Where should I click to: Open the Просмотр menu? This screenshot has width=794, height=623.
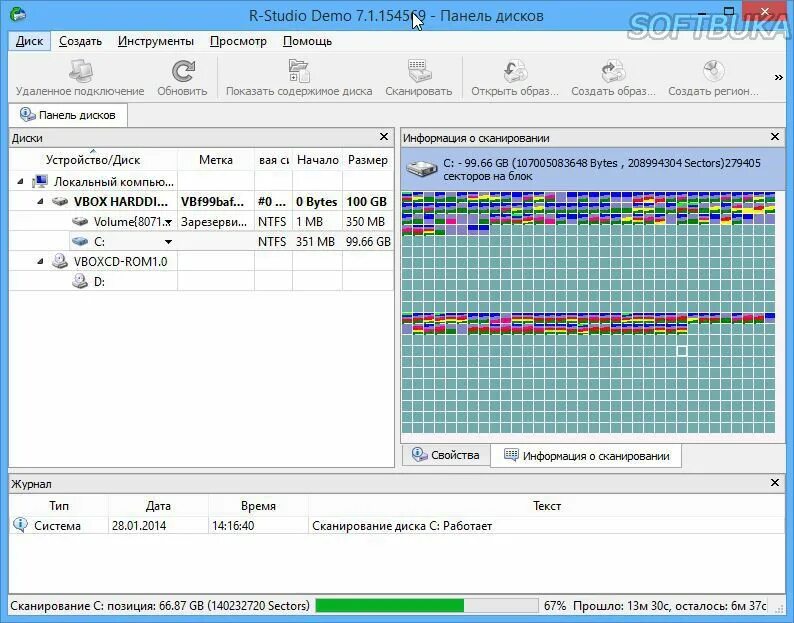(x=238, y=41)
